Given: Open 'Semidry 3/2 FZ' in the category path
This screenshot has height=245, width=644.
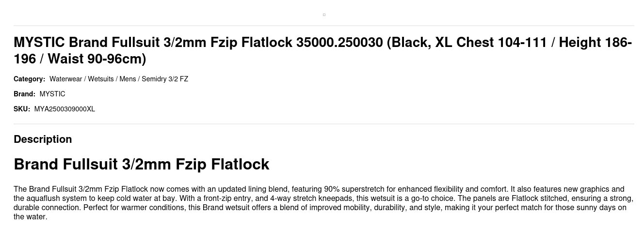Looking at the screenshot, I should pyautogui.click(x=165, y=79).
